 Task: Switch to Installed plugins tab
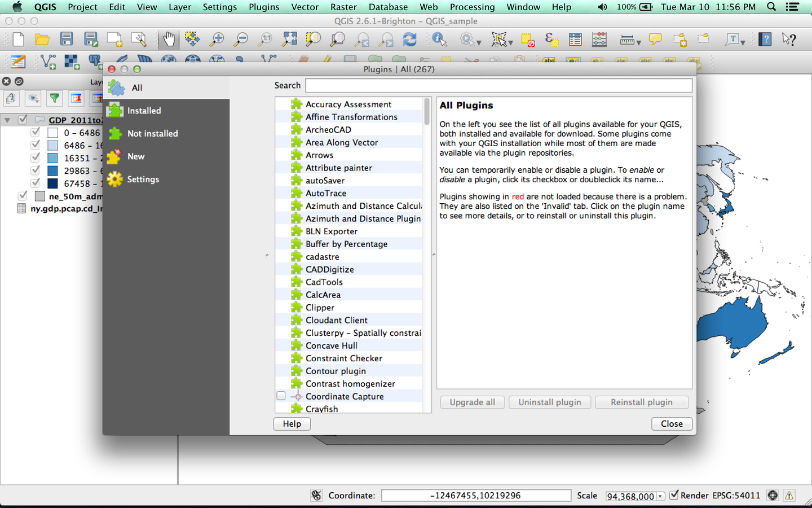point(166,111)
